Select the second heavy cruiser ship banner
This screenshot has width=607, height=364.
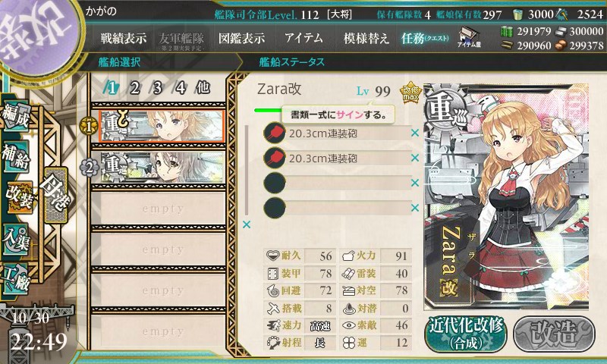click(x=162, y=167)
